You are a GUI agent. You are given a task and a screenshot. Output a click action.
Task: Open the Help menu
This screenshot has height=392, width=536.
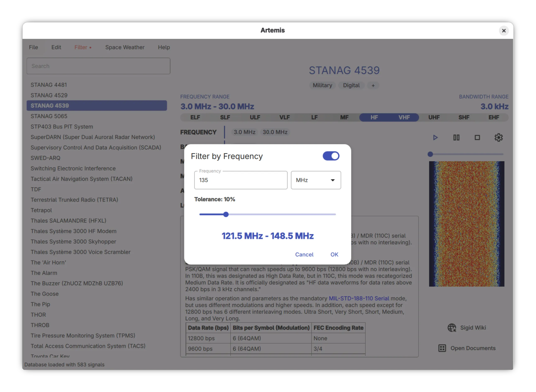164,47
